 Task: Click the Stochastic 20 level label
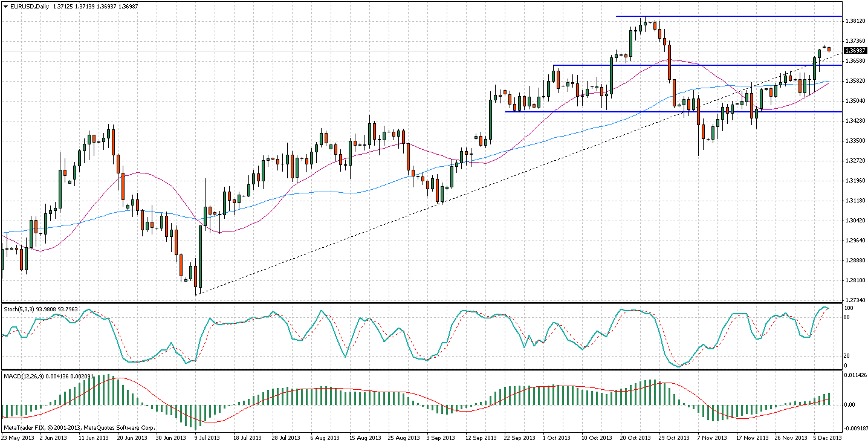(848, 355)
